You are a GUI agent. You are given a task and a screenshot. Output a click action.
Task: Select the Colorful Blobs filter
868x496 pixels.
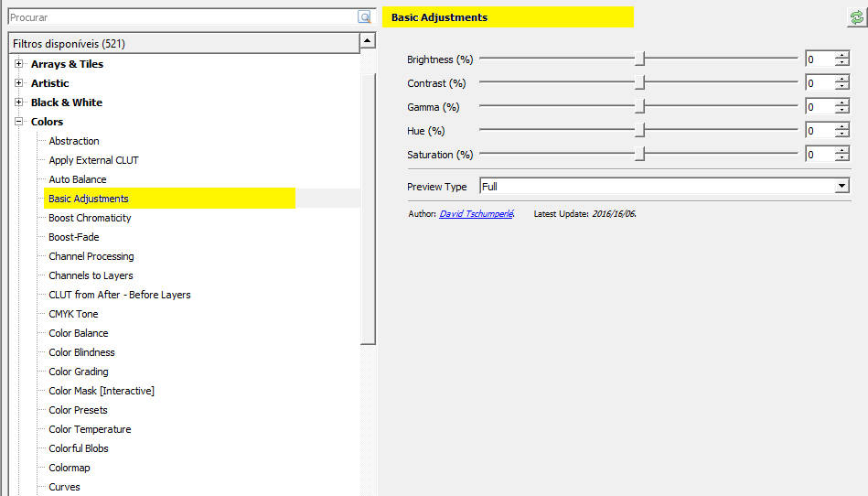coord(79,448)
